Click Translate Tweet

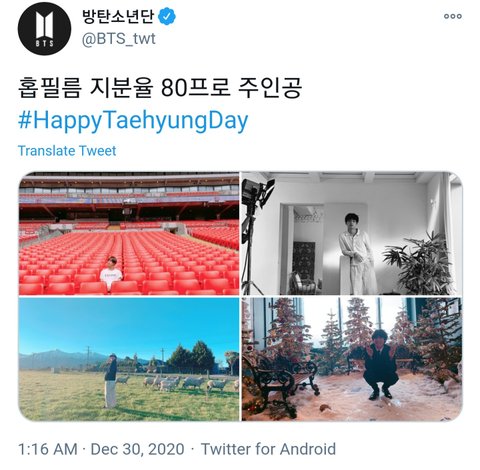click(67, 151)
